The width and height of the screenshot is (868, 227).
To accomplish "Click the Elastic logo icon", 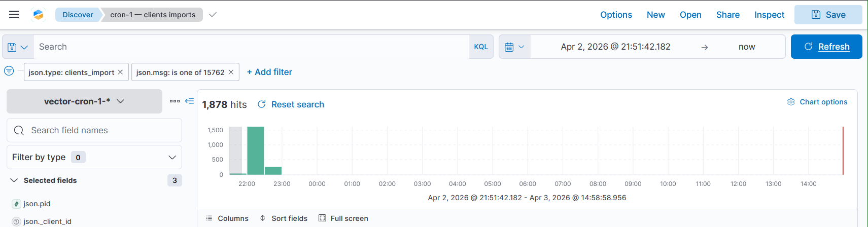I will 38,15.
